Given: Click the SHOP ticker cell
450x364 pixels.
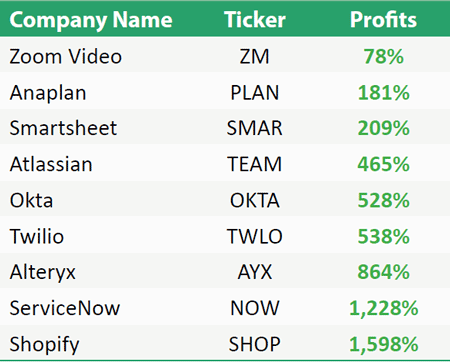Looking at the screenshot, I should pyautogui.click(x=255, y=344).
